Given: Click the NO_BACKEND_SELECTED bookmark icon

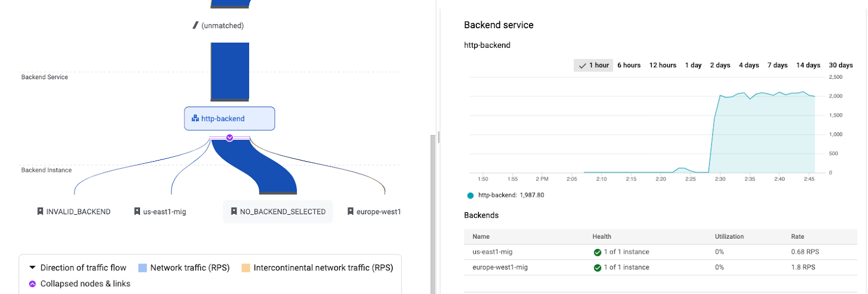Looking at the screenshot, I should click(234, 212).
